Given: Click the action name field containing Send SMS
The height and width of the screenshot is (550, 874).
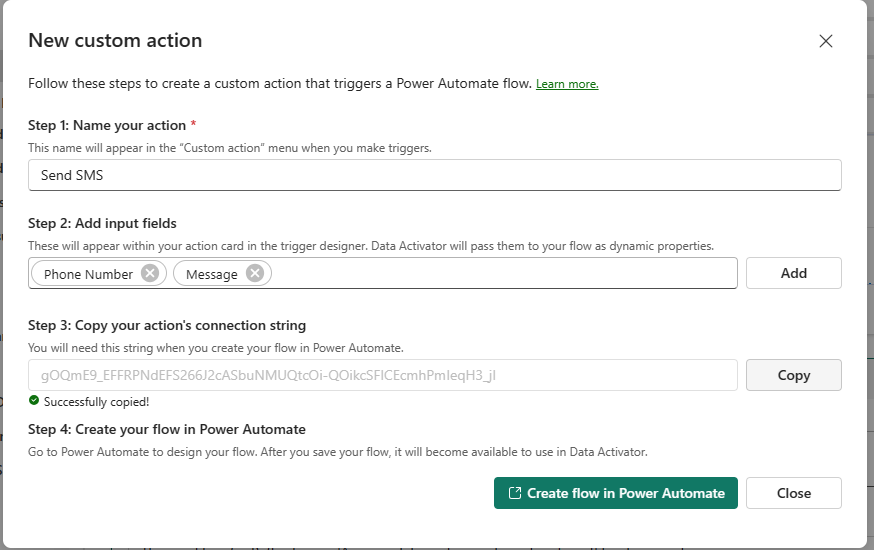Looking at the screenshot, I should click(435, 175).
